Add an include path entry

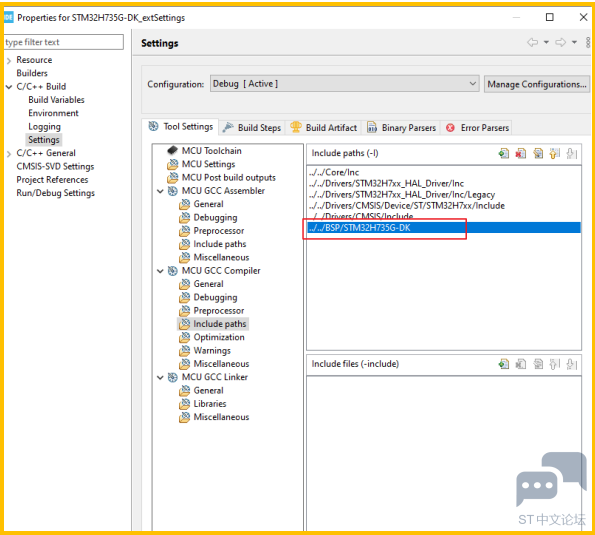click(x=504, y=154)
